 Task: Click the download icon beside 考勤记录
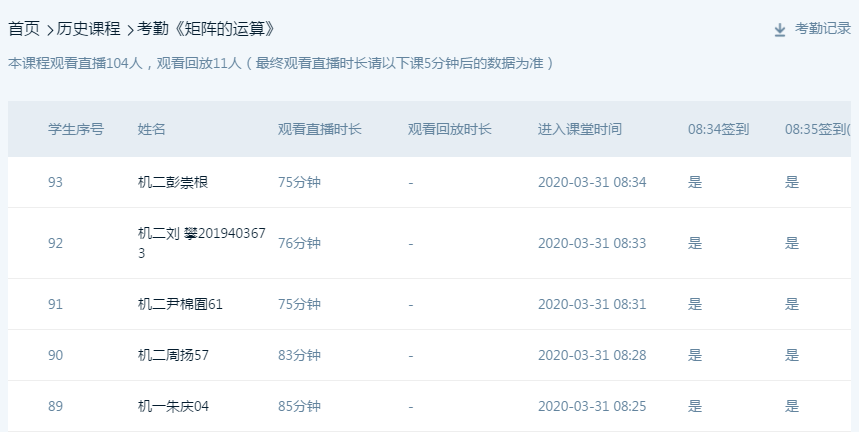tap(780, 30)
